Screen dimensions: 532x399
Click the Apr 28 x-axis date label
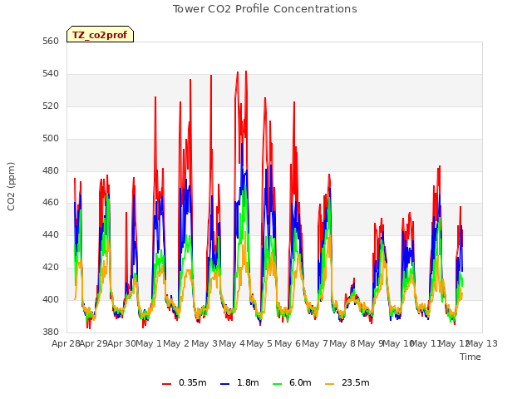click(x=66, y=343)
